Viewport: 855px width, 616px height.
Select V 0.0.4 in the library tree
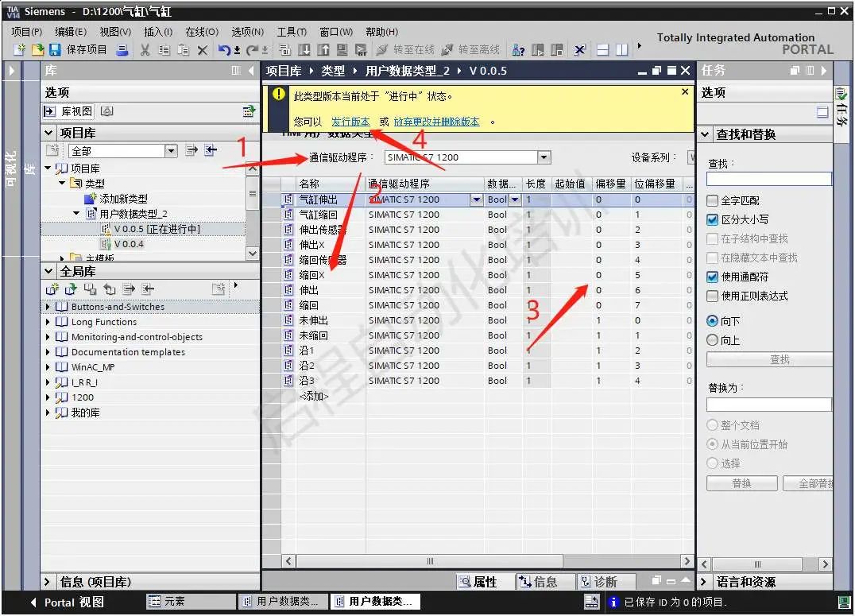coord(129,244)
